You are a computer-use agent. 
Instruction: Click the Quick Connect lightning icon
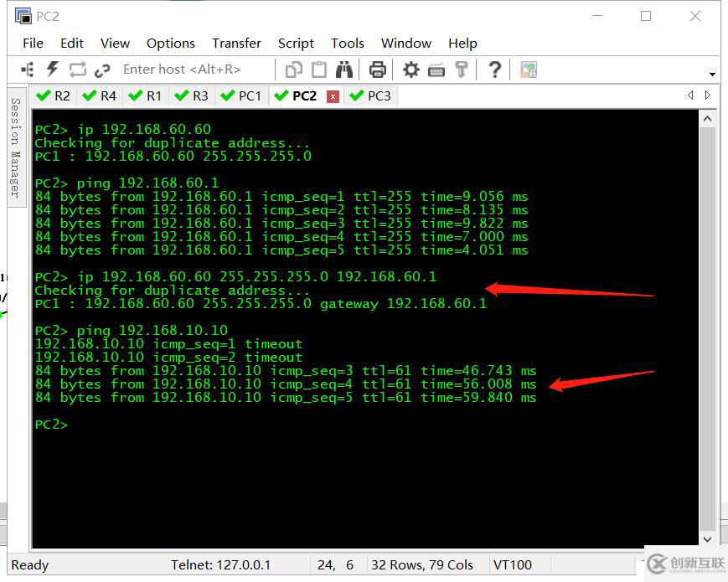53,70
